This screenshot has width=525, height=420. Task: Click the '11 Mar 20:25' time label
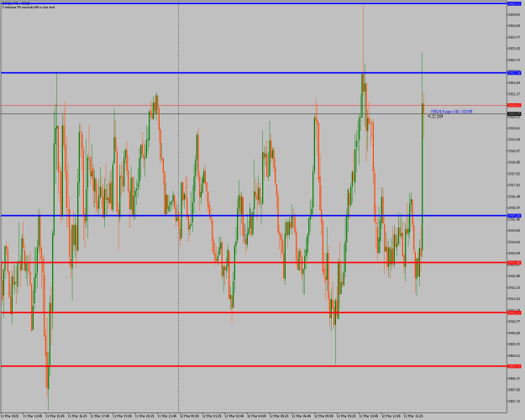tap(144, 417)
